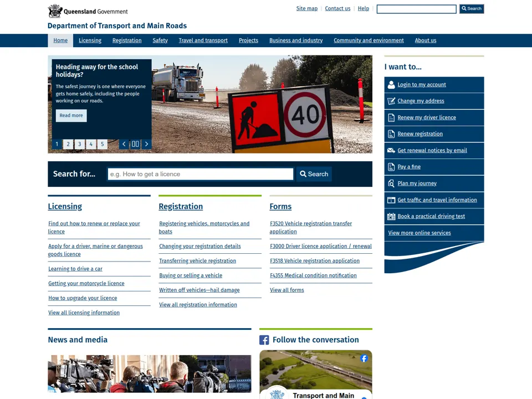Open the Registration section heading link

tap(181, 207)
